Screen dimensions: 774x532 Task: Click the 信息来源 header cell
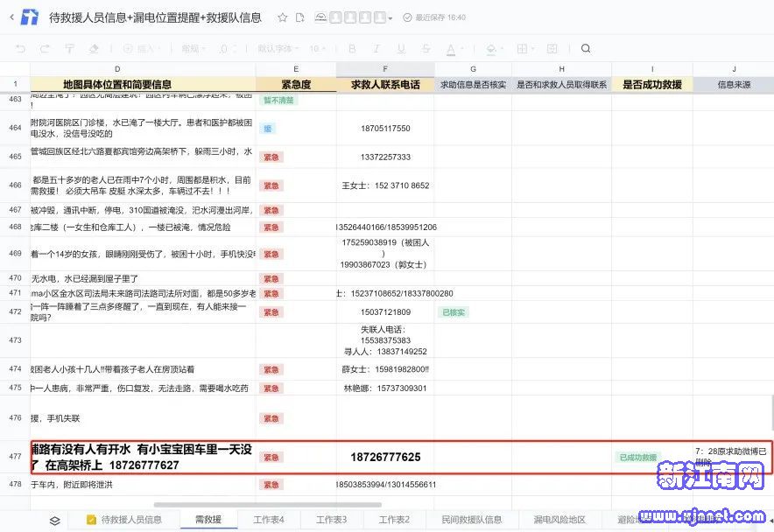click(734, 84)
